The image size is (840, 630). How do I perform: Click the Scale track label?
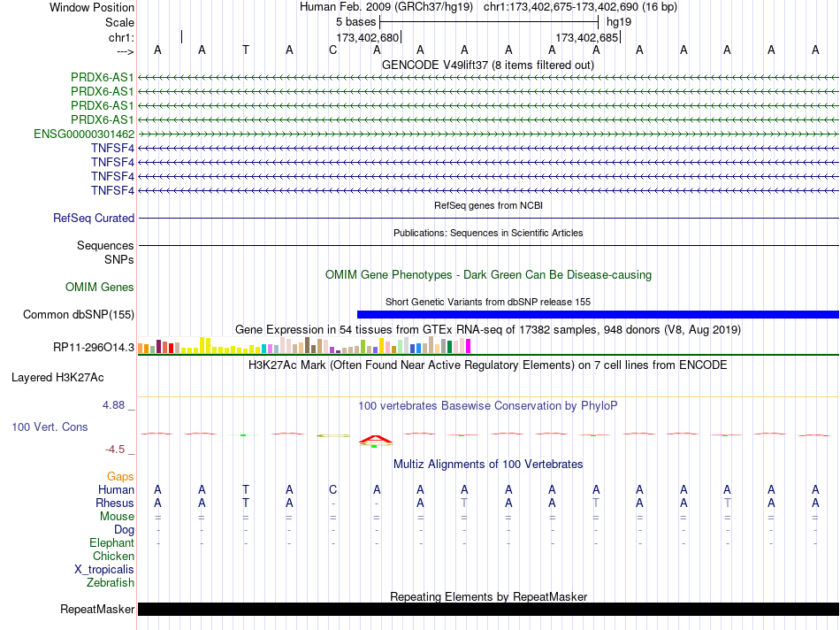119,22
